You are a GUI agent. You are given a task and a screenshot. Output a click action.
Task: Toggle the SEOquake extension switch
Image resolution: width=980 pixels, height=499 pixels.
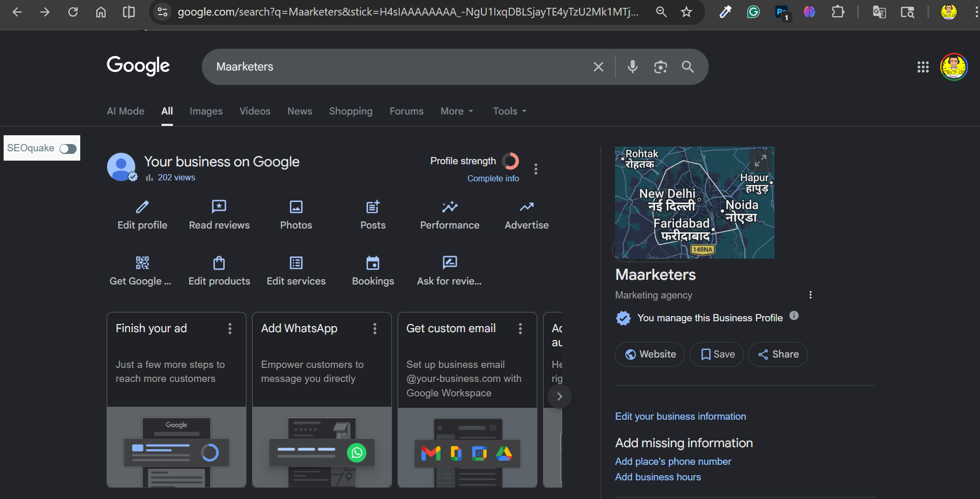[67, 148]
